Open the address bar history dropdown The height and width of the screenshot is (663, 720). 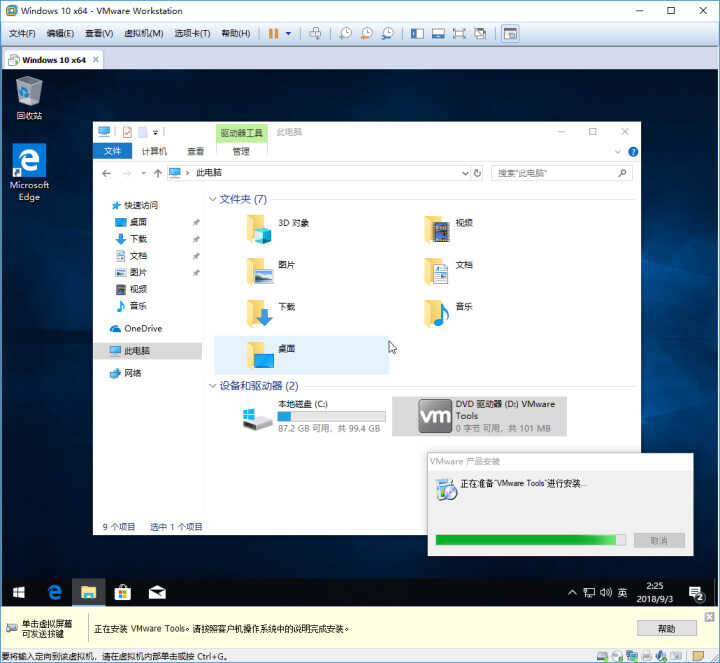click(x=465, y=173)
